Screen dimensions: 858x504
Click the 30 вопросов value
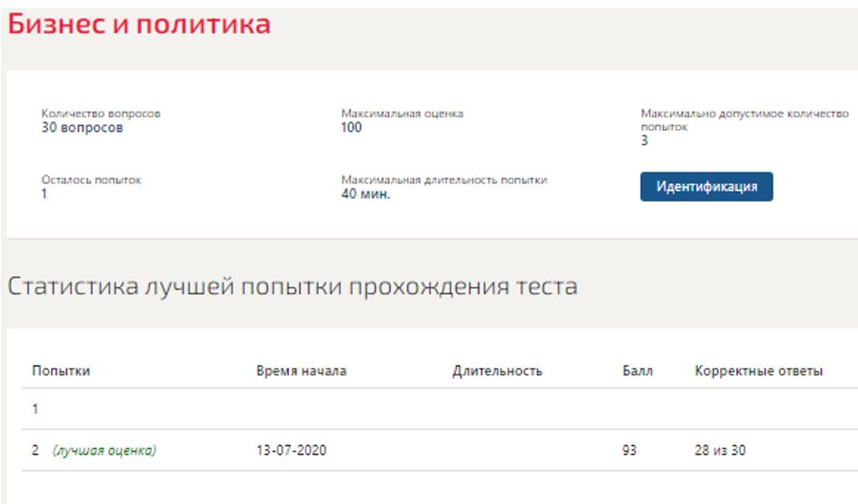tap(82, 128)
